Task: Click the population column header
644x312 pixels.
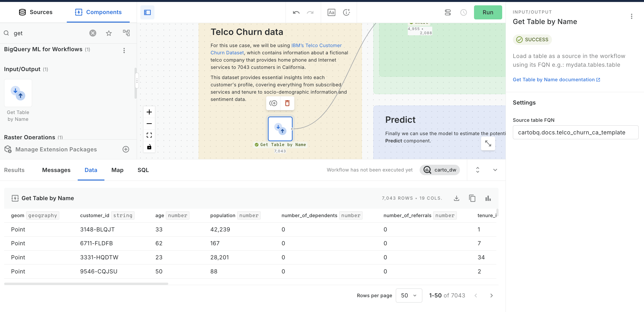Action: [235, 215]
